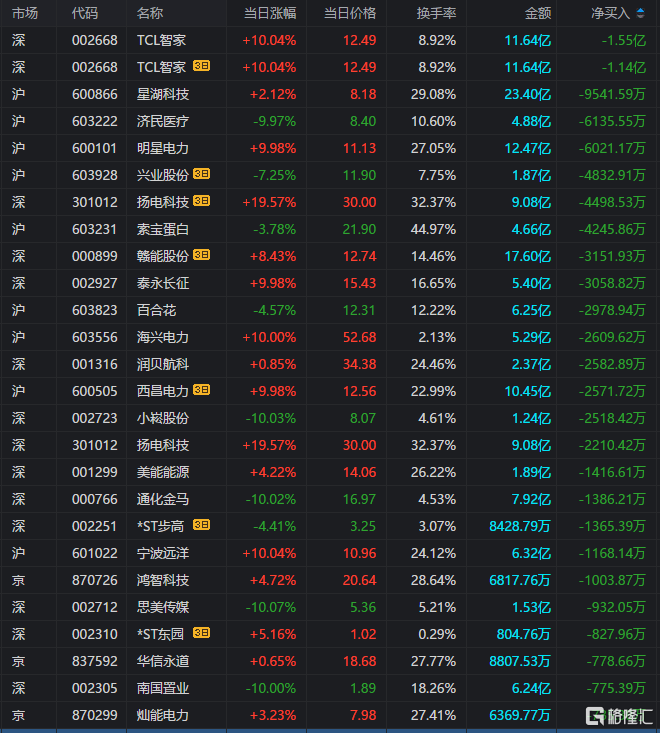Click the 3日 badge next to *ST步高
Screen dimensions: 660x733
coord(201,525)
